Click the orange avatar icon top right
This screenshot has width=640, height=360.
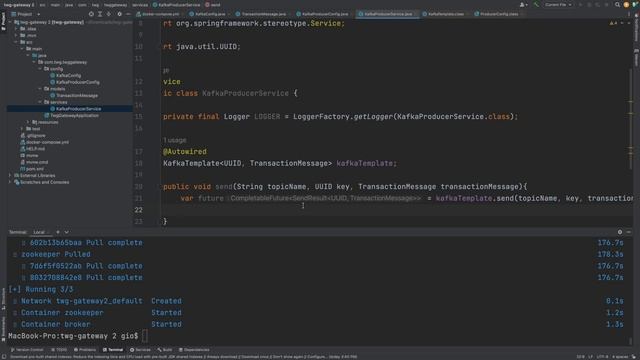pos(626,4)
